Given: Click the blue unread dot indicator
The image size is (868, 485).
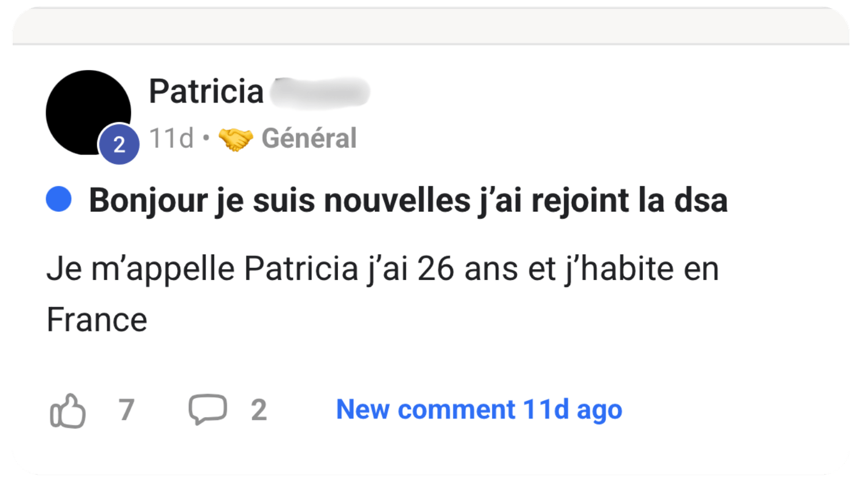Looking at the screenshot, I should click(x=58, y=199).
